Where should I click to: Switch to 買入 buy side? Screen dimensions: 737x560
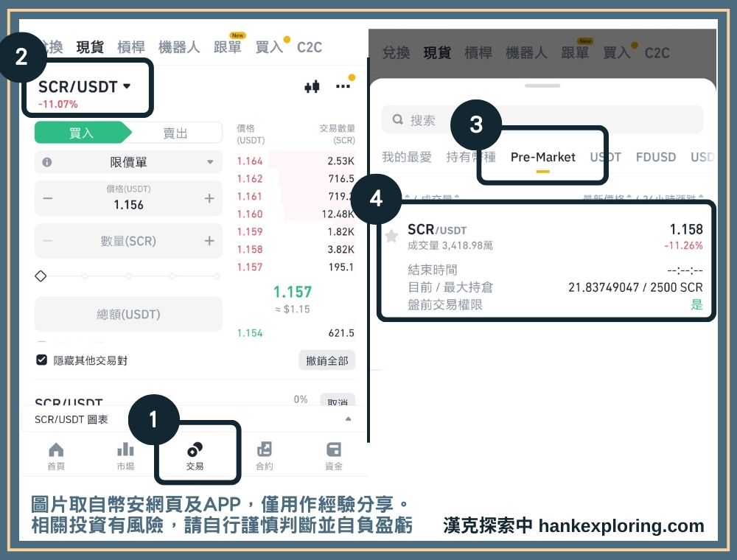point(83,133)
